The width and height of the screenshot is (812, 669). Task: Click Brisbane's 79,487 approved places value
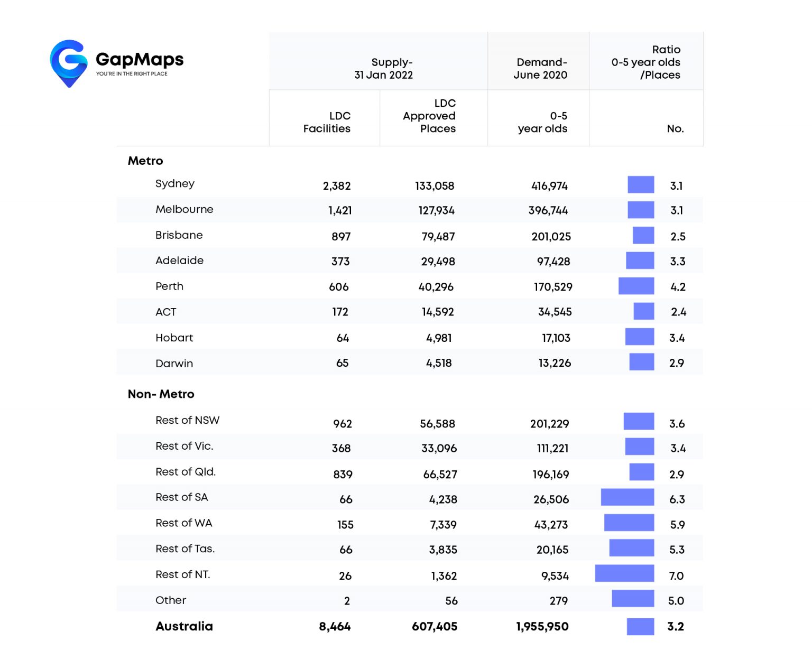[438, 237]
